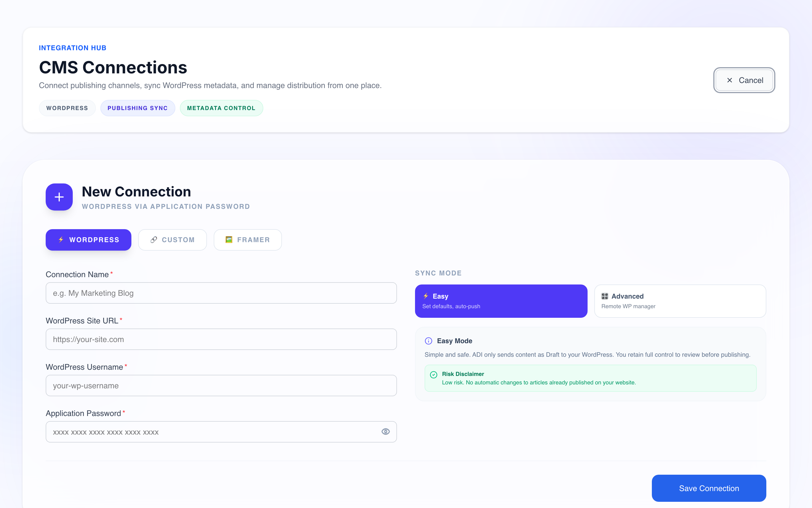Click 'Connect publishing channels' description text
This screenshot has height=508, width=812.
[210, 85]
